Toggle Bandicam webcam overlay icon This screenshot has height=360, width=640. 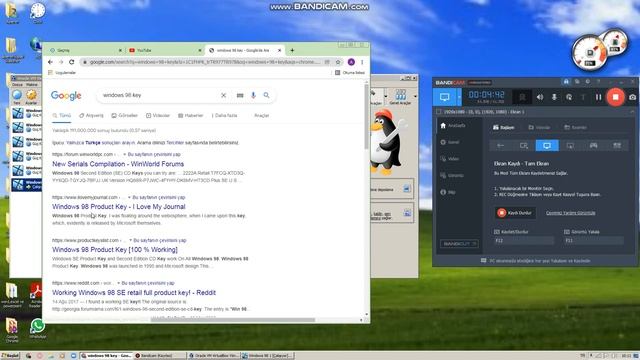point(522,97)
